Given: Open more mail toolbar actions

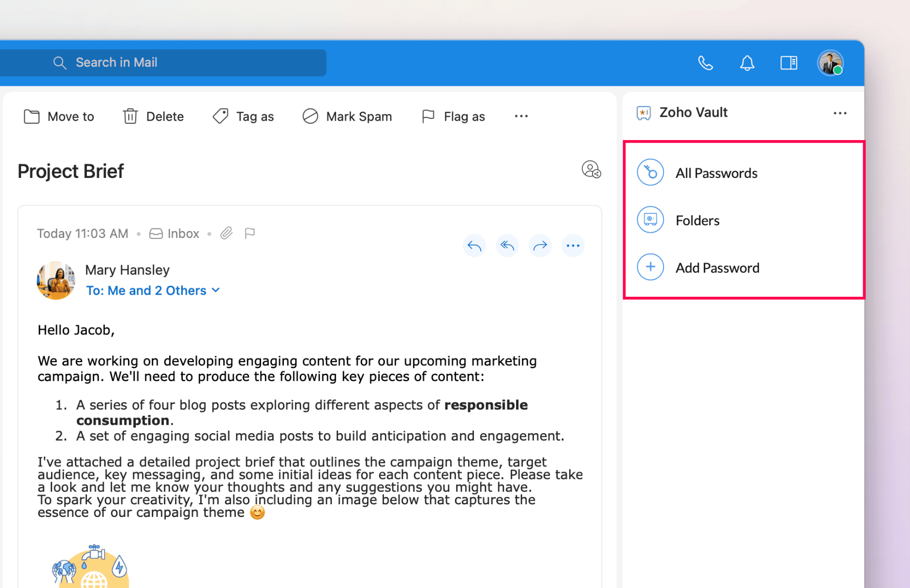Looking at the screenshot, I should (x=521, y=116).
